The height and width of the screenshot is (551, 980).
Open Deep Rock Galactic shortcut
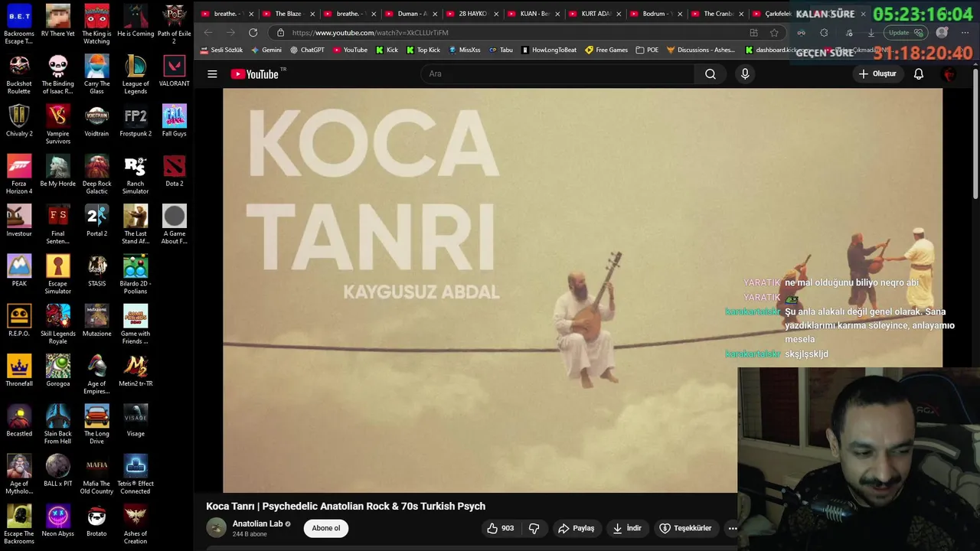tap(96, 174)
